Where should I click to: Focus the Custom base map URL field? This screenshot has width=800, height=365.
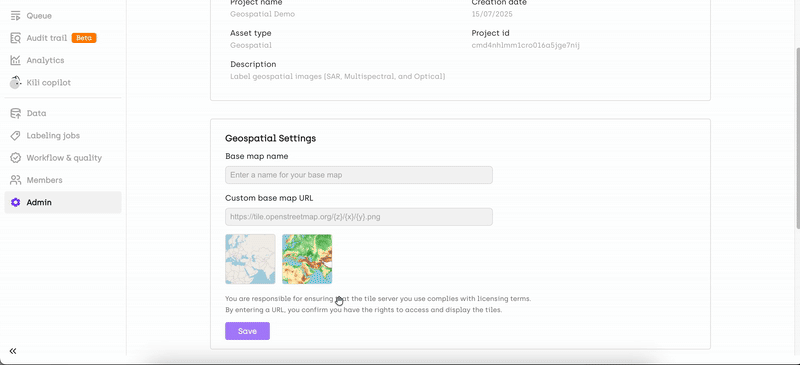[x=359, y=216]
